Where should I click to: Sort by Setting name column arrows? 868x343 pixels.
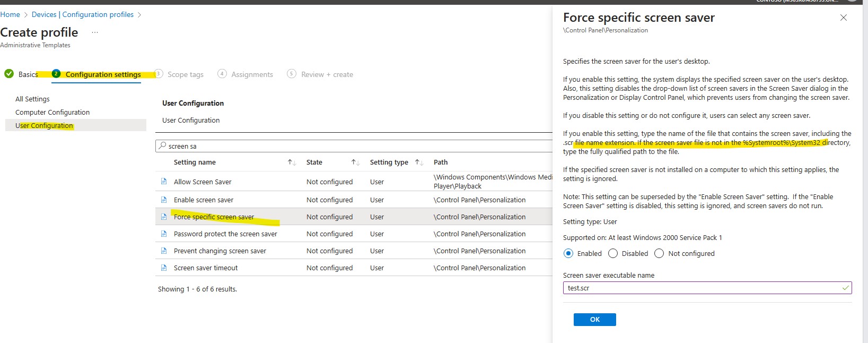(292, 162)
